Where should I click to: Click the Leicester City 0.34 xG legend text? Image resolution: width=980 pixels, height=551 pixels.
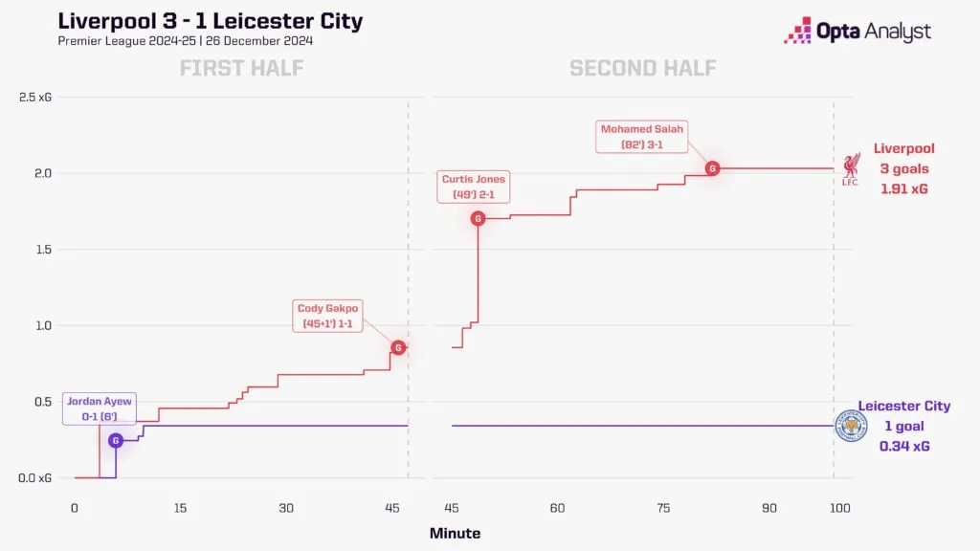(x=904, y=446)
